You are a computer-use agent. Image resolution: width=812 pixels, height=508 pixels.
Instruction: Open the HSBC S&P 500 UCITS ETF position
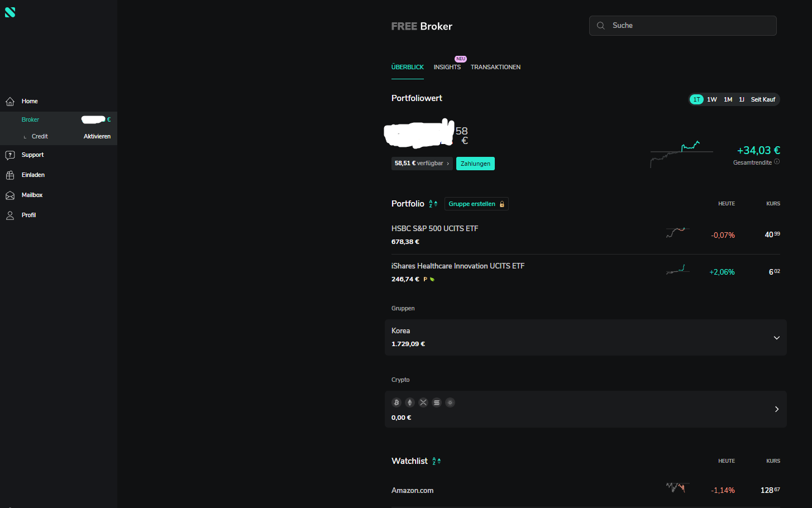point(586,235)
